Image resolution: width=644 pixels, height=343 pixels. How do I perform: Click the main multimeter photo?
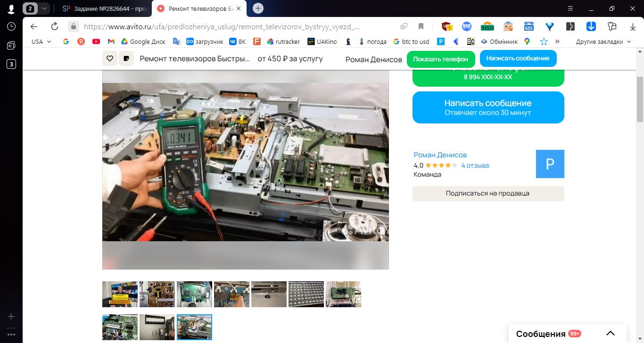click(x=246, y=162)
